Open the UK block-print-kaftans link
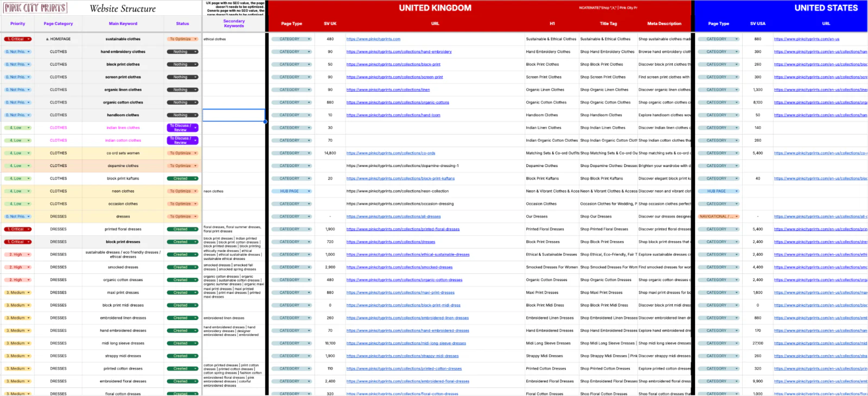Screen dimensions: 868x396 (400, 178)
